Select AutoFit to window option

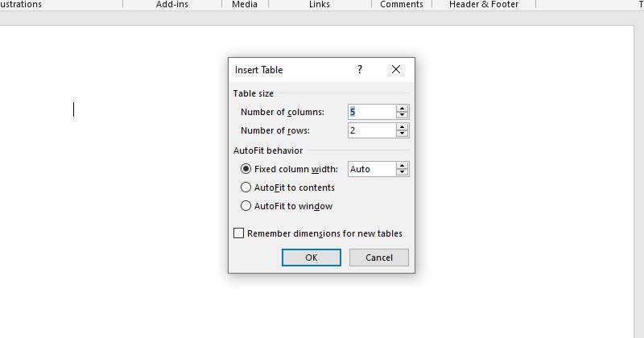pyautogui.click(x=246, y=206)
